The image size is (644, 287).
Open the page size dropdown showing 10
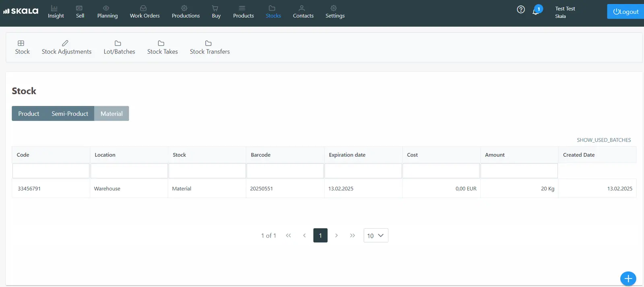376,235
